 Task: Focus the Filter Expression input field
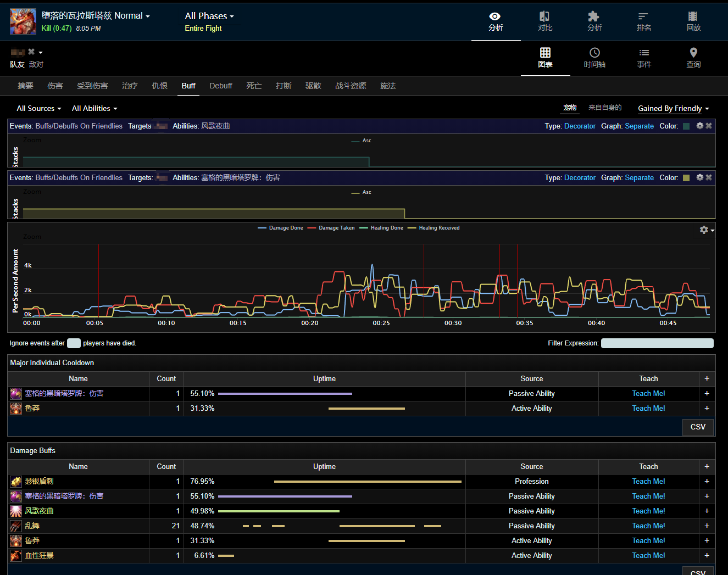tap(657, 343)
